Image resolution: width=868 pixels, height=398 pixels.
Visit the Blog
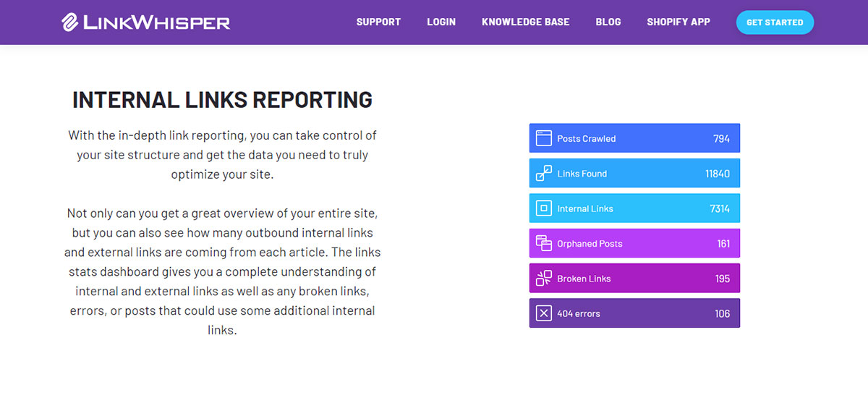pyautogui.click(x=608, y=22)
